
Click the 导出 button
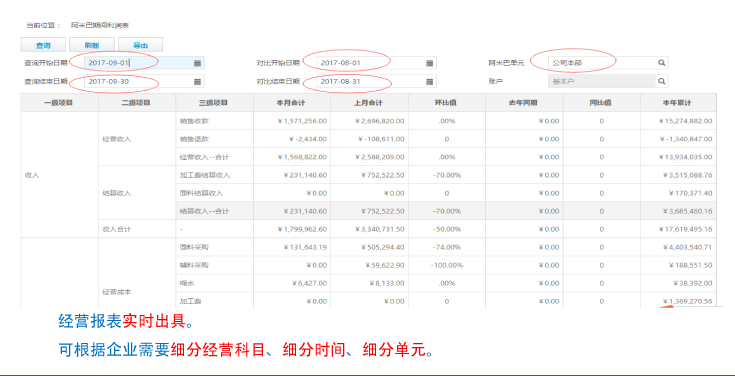[140, 45]
